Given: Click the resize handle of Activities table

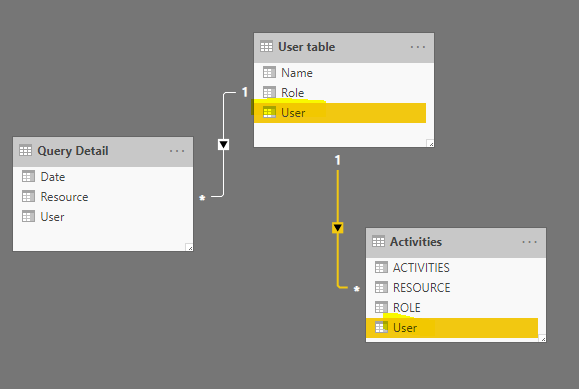Looking at the screenshot, I should pos(542,338).
